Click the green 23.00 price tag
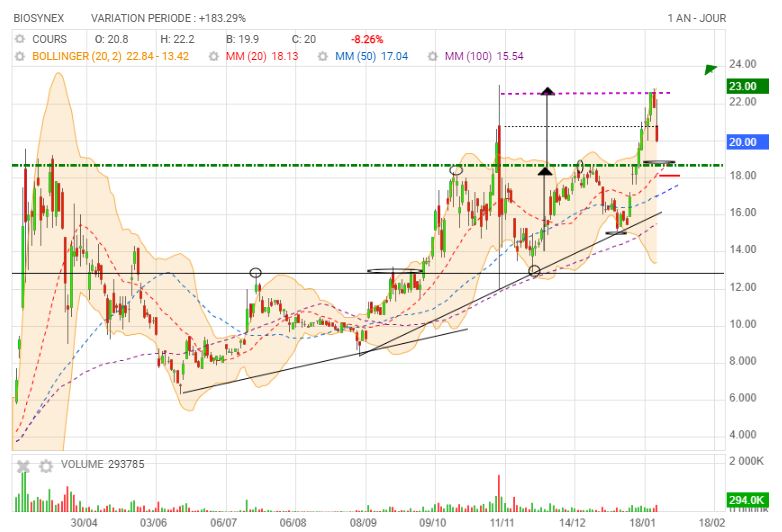782x532 pixels. (747, 86)
